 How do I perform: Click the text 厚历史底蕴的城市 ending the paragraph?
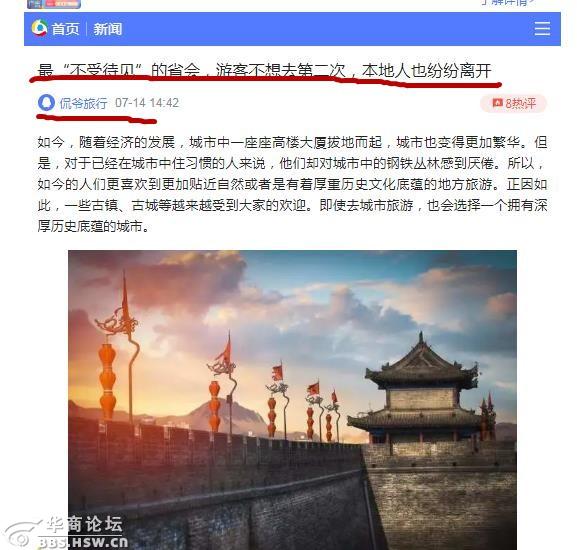coord(90,226)
